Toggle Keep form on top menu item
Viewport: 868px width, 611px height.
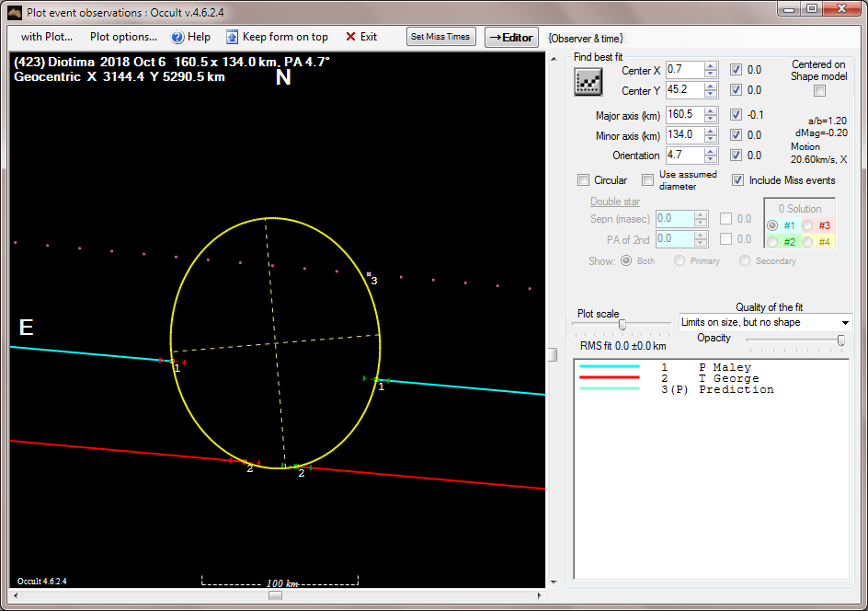[x=278, y=37]
